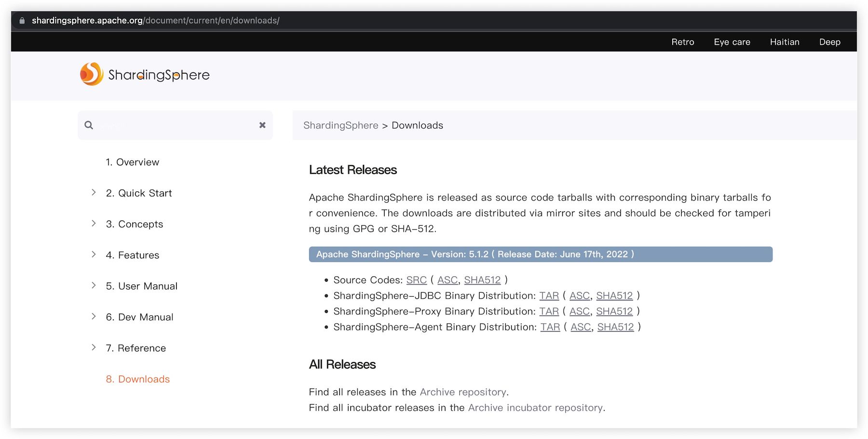Image resolution: width=868 pixels, height=439 pixels.
Task: Expand the Dev Manual chevron
Action: coord(94,317)
